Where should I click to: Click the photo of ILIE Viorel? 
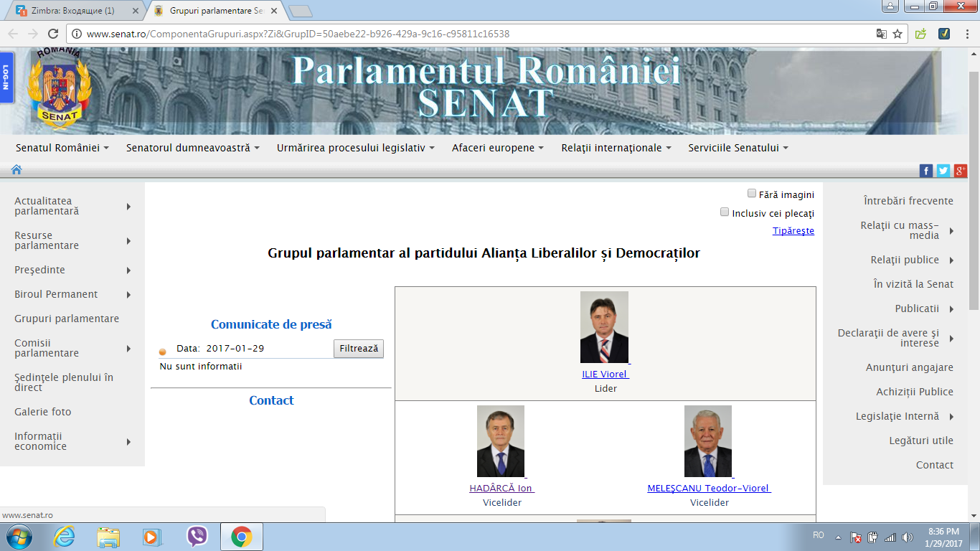pos(604,327)
